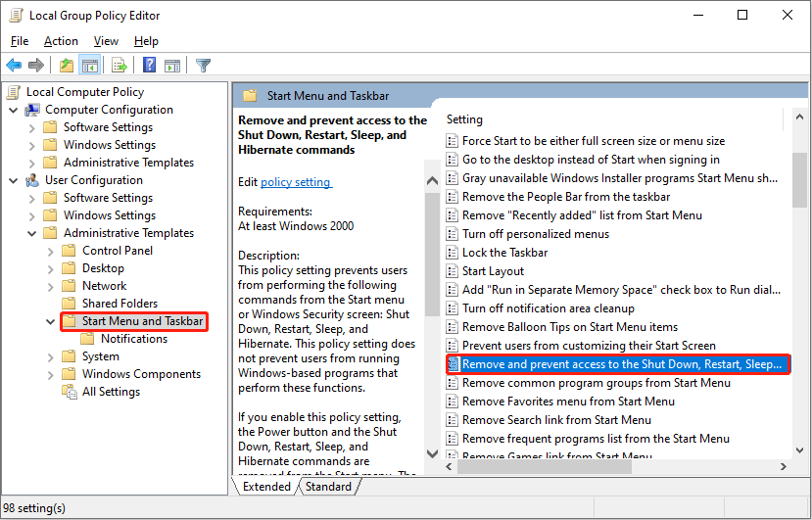Click the app icon in title bar
The height and width of the screenshot is (520, 812).
(x=16, y=16)
